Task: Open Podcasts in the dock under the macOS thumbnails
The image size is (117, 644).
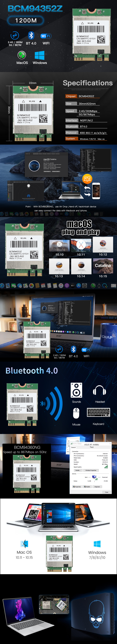Action: (67, 285)
